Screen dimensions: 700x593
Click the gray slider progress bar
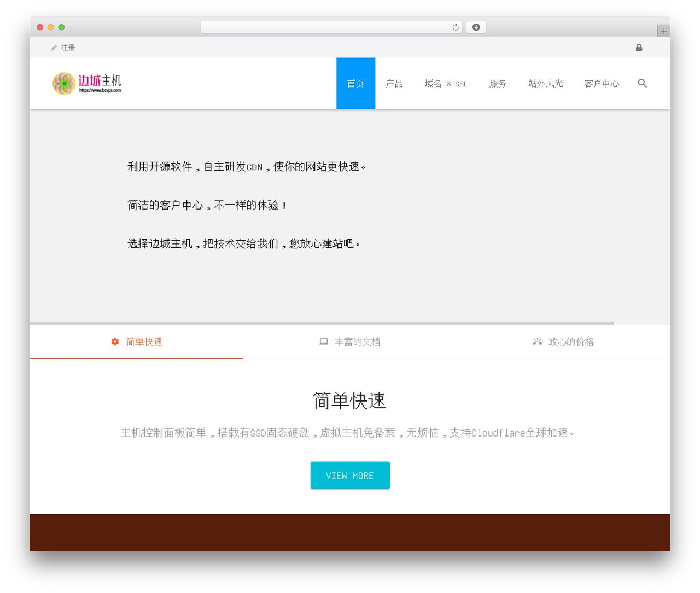(x=322, y=323)
